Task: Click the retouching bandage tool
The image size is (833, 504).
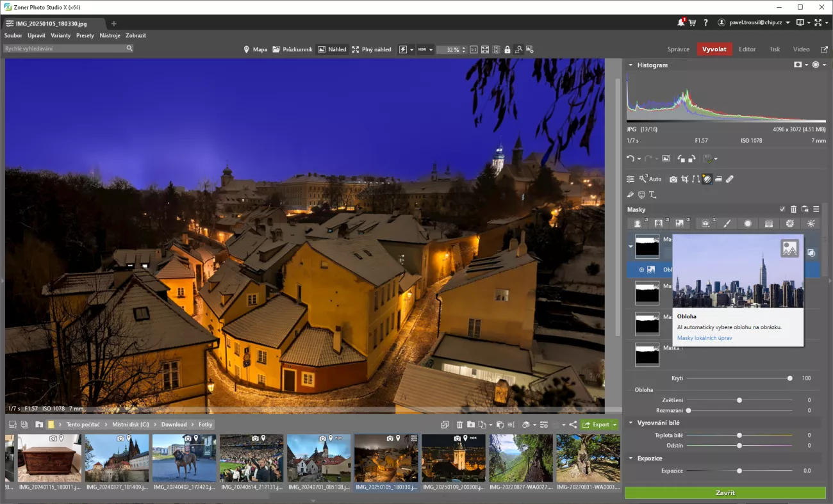Action: point(729,179)
